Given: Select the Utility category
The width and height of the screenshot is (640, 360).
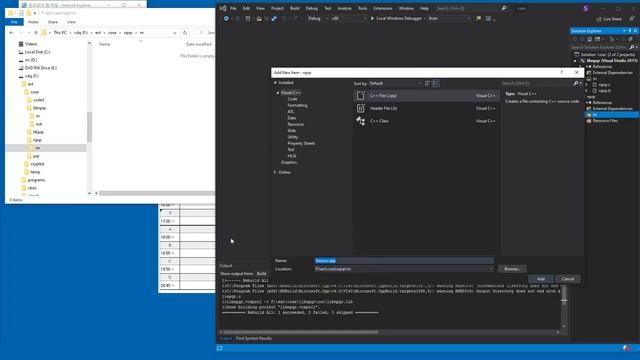Looking at the screenshot, I should tap(293, 137).
